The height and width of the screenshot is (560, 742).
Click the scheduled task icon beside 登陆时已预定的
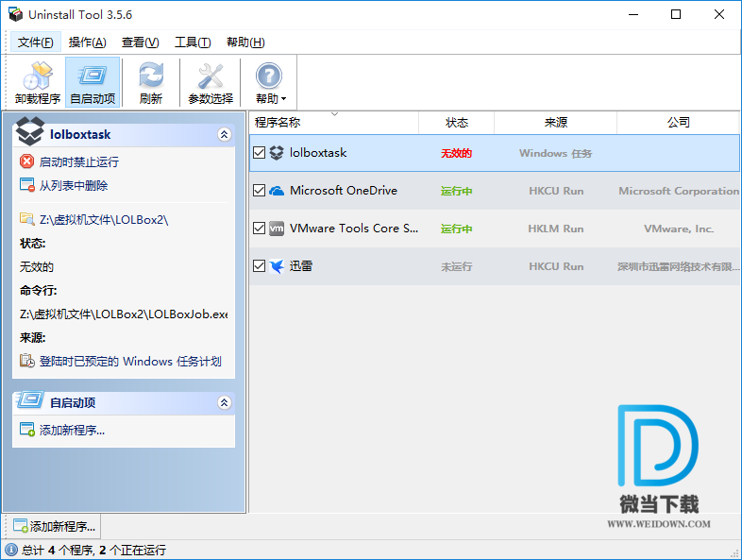coord(27,360)
